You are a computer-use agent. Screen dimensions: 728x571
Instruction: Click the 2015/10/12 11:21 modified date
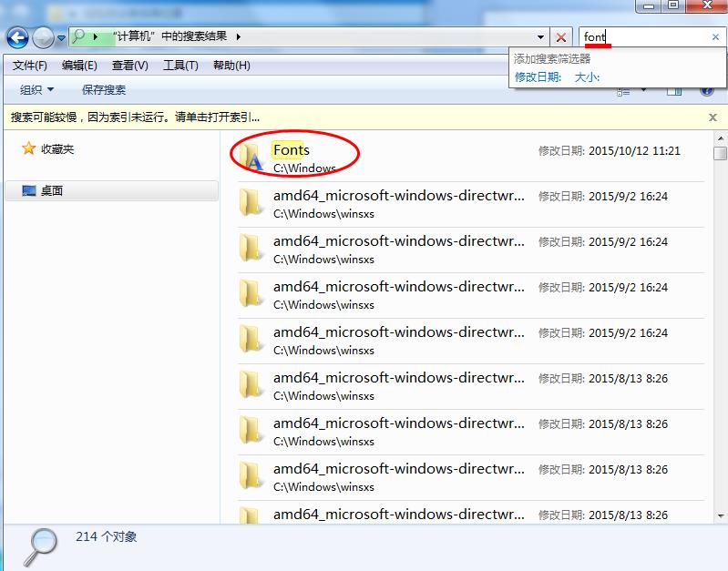pos(634,151)
